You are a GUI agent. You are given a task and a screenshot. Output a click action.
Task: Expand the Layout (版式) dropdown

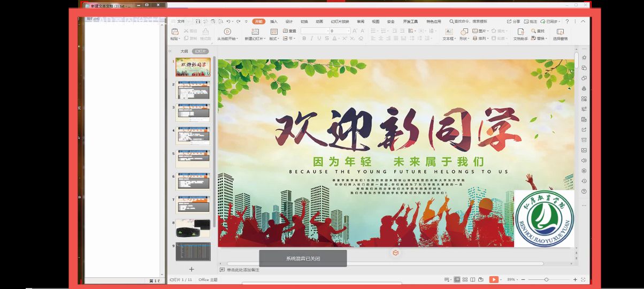(275, 39)
